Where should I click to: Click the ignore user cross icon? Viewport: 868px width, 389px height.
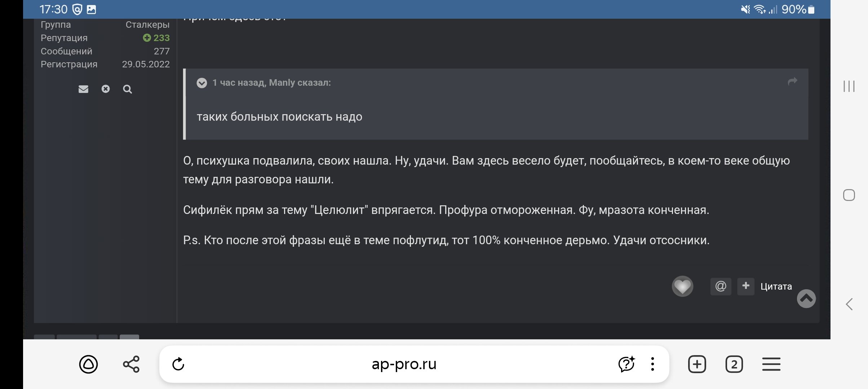pyautogui.click(x=106, y=89)
